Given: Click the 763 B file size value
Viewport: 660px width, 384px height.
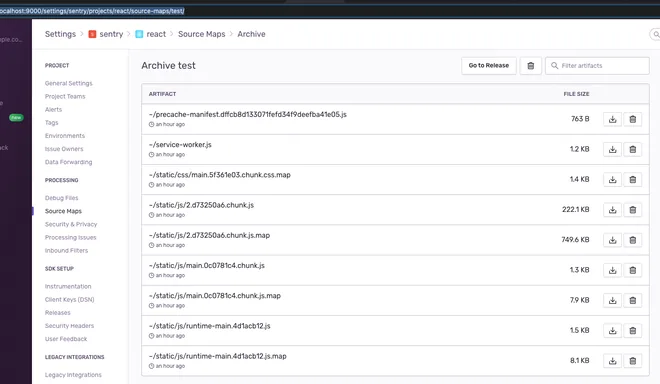Looking at the screenshot, I should [580, 119].
